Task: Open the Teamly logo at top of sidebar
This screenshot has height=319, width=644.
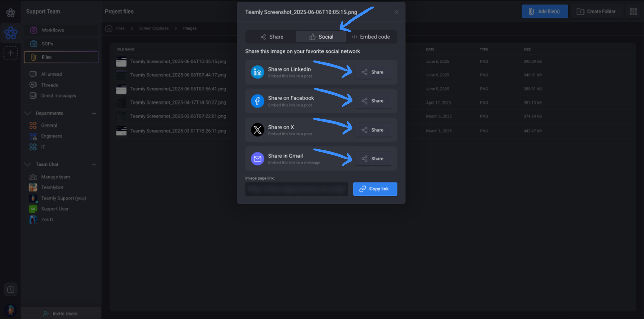Action: [10, 13]
